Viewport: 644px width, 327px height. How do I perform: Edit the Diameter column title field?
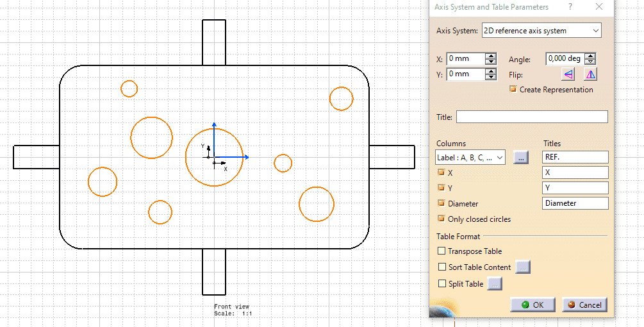(575, 203)
